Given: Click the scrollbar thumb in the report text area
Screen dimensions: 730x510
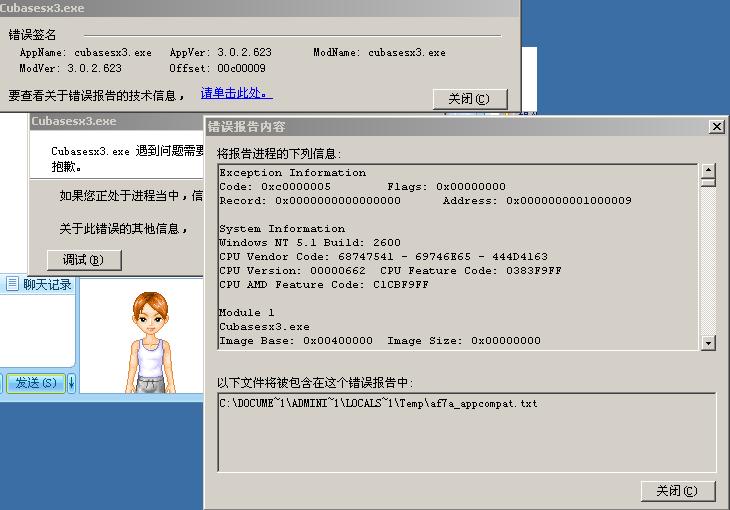Looking at the screenshot, I should click(708, 182).
